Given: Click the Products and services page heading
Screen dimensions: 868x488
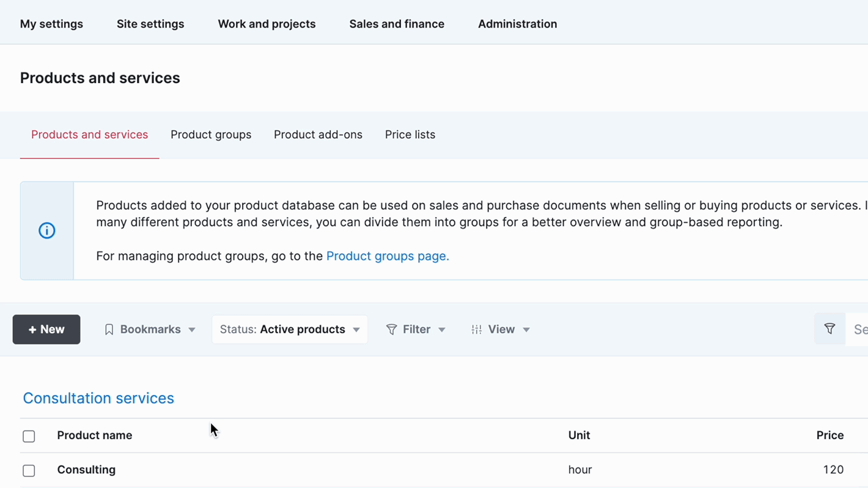Looking at the screenshot, I should [100, 78].
